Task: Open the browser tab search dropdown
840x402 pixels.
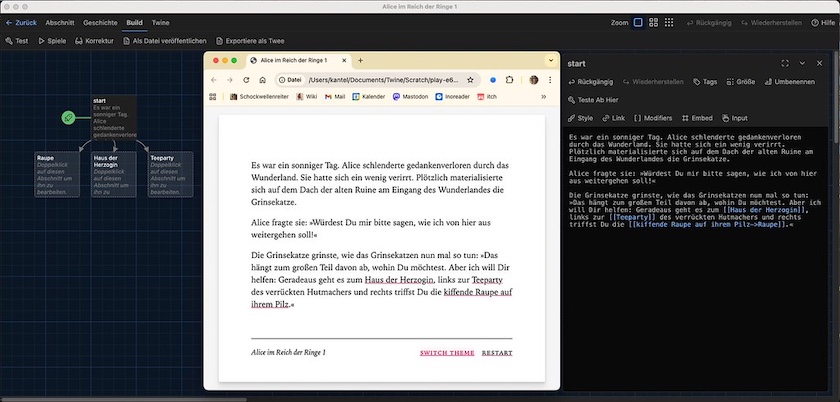Action: pyautogui.click(x=550, y=61)
